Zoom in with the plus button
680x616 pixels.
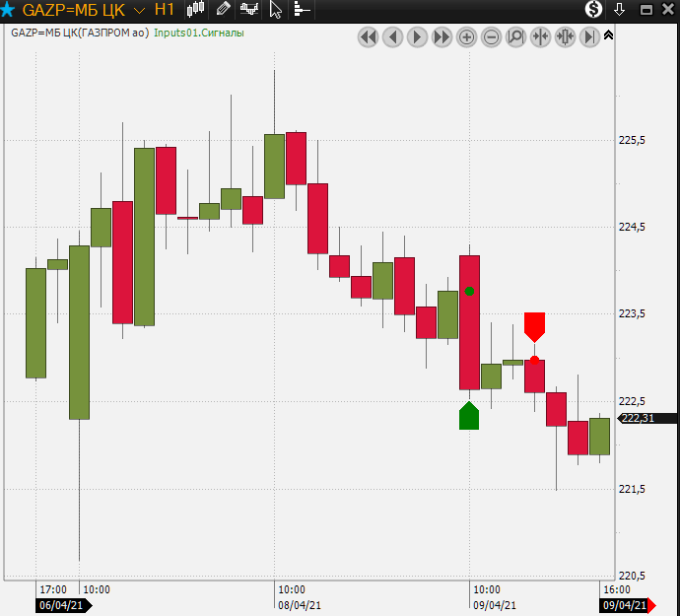coord(466,37)
